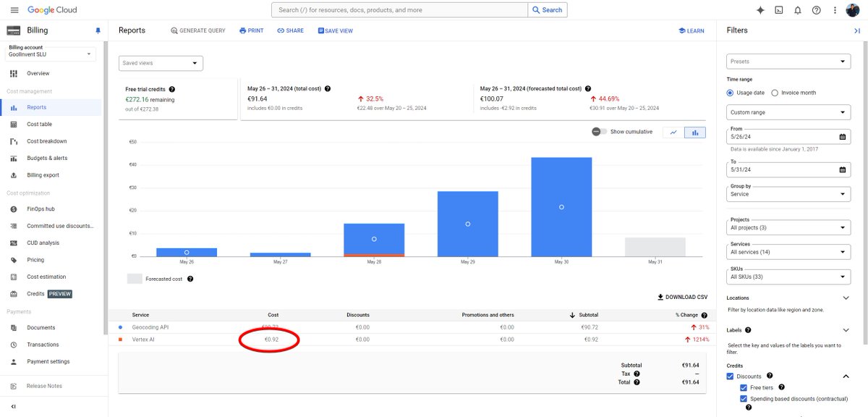Image resolution: width=868 pixels, height=417 pixels.
Task: Focus the resources search input field
Action: [x=400, y=10]
